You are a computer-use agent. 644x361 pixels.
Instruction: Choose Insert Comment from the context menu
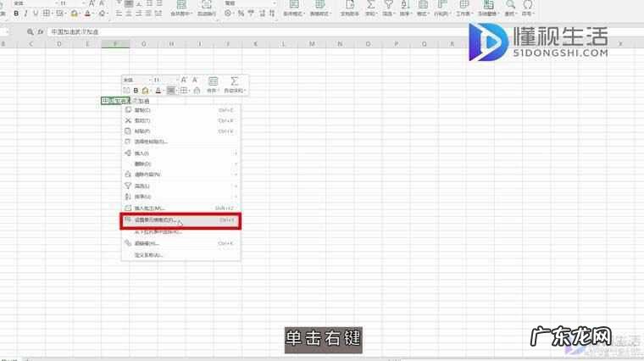coord(180,208)
